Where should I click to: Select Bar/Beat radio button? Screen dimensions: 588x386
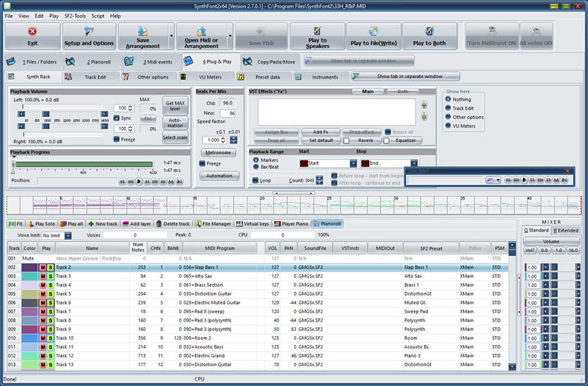[x=256, y=167]
